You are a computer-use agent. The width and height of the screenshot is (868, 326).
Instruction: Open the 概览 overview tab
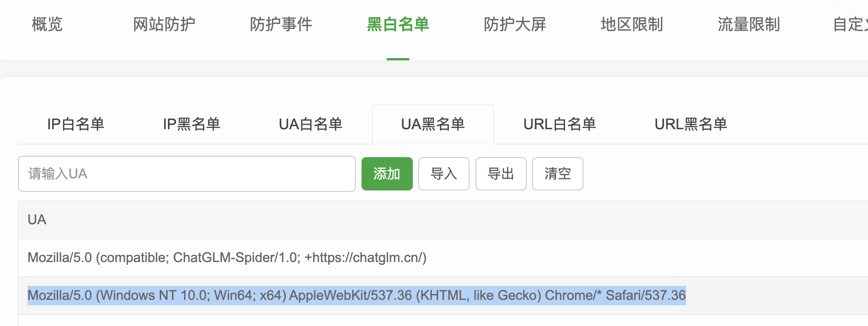(x=47, y=25)
